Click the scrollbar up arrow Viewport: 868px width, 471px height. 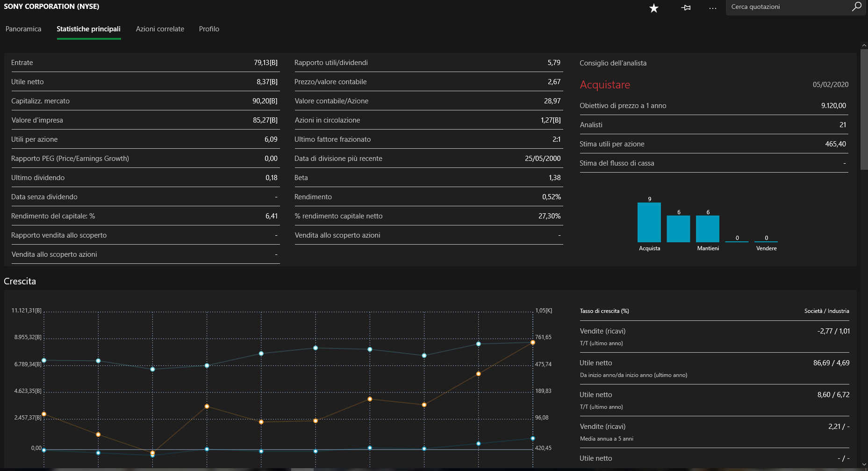[864, 45]
